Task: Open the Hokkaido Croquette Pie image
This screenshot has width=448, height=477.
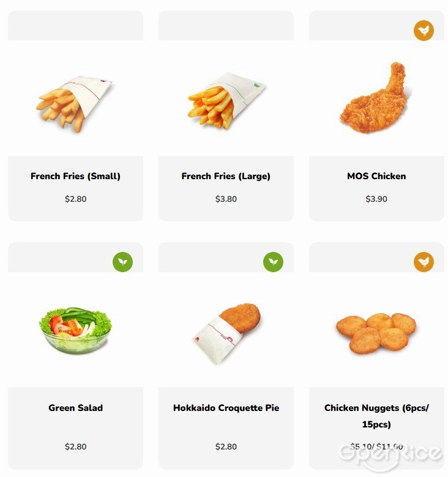Action: coord(226,334)
